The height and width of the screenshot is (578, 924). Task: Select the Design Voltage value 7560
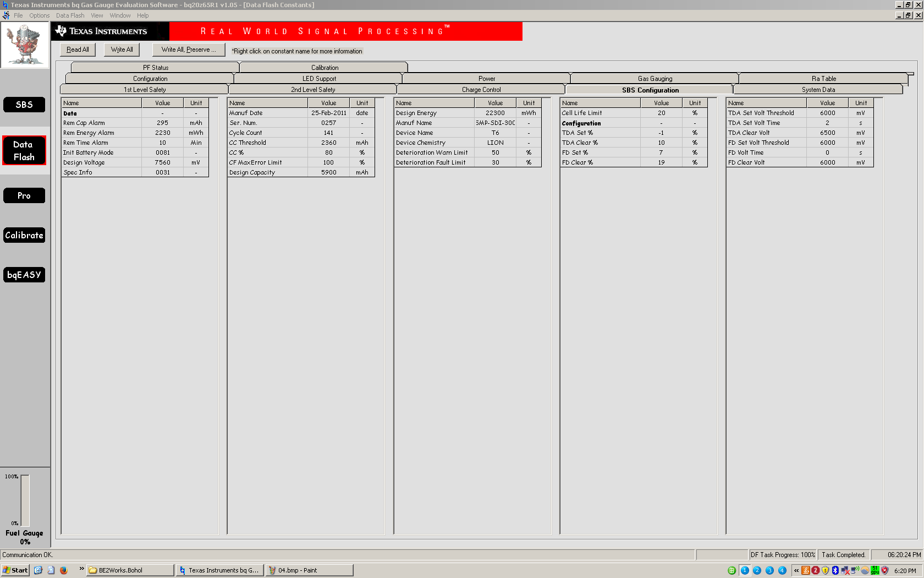[162, 162]
